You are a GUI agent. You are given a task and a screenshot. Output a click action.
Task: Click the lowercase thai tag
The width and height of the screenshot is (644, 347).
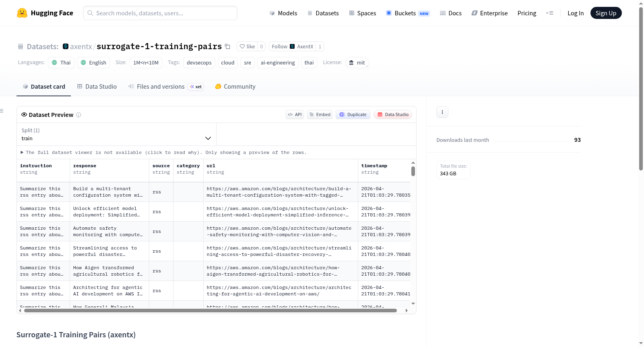pyautogui.click(x=309, y=62)
